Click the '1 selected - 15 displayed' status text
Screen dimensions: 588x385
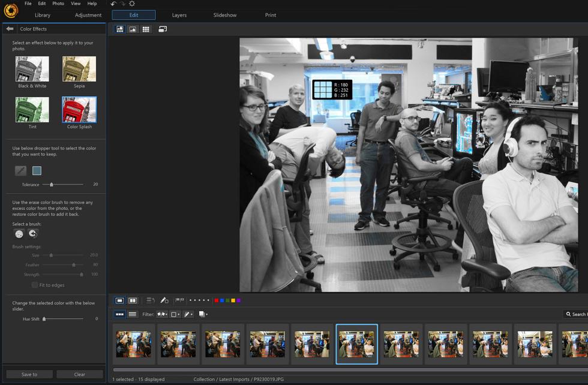tap(139, 379)
